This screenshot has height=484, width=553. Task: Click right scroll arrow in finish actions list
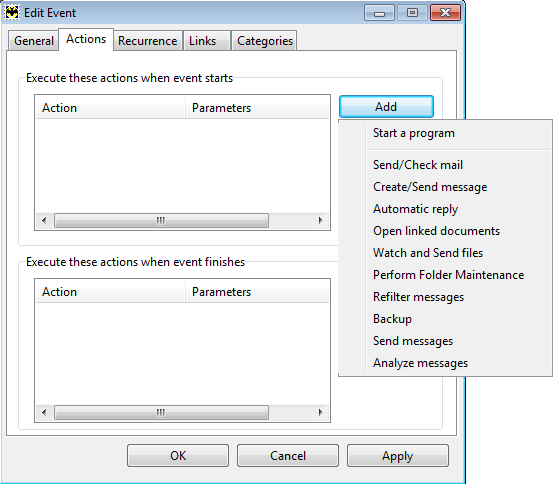(x=320, y=412)
